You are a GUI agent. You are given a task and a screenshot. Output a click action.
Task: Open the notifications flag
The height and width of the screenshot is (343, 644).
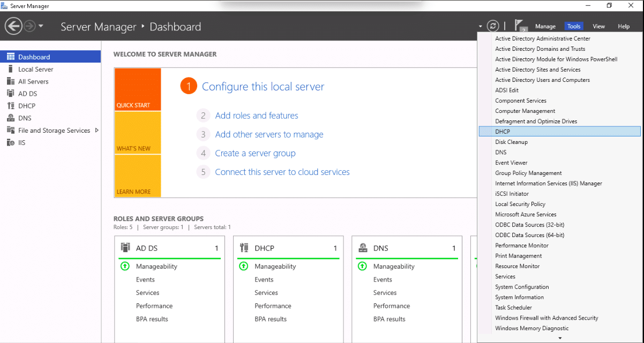(520, 26)
